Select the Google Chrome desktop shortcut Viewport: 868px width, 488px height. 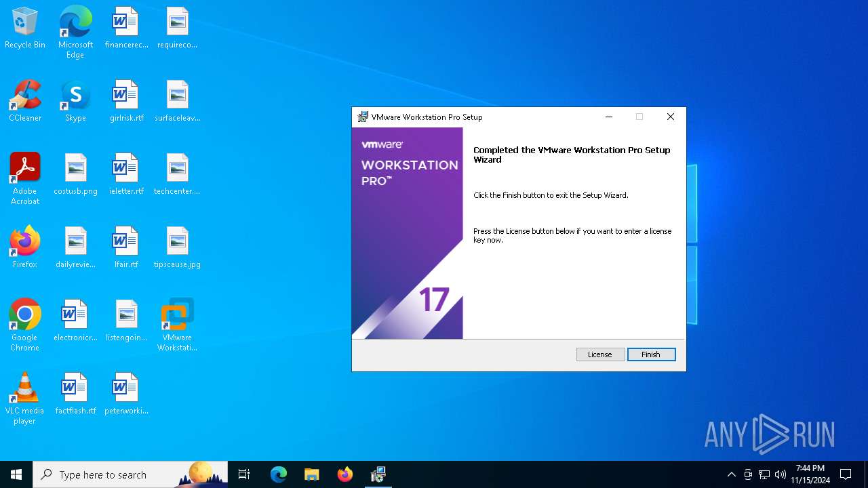[x=25, y=325]
